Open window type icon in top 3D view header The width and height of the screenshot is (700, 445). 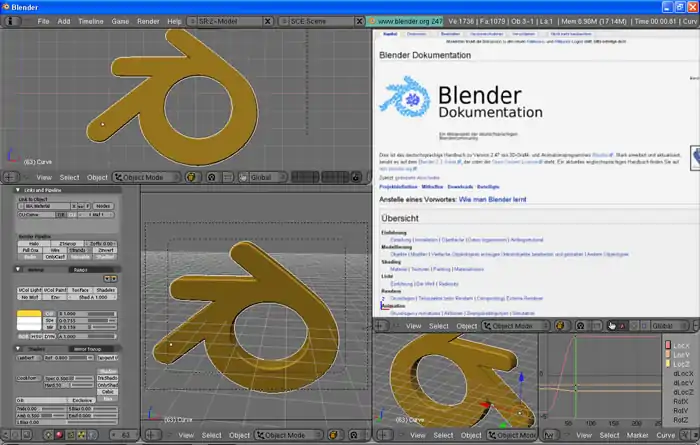(x=9, y=177)
